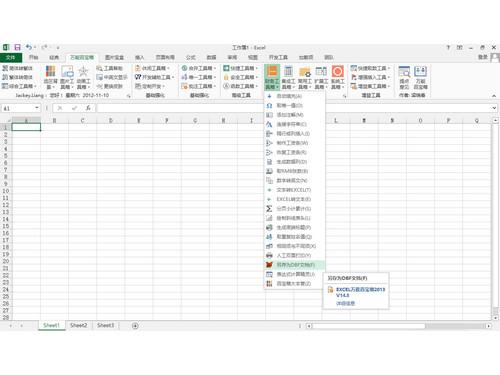Click the Redo arrow icon
The image size is (500, 375).
pos(44,47)
